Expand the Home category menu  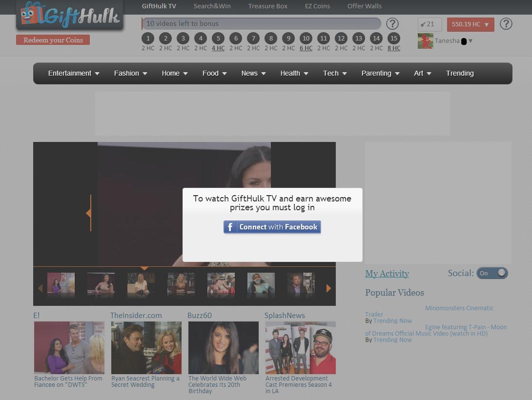tap(175, 73)
